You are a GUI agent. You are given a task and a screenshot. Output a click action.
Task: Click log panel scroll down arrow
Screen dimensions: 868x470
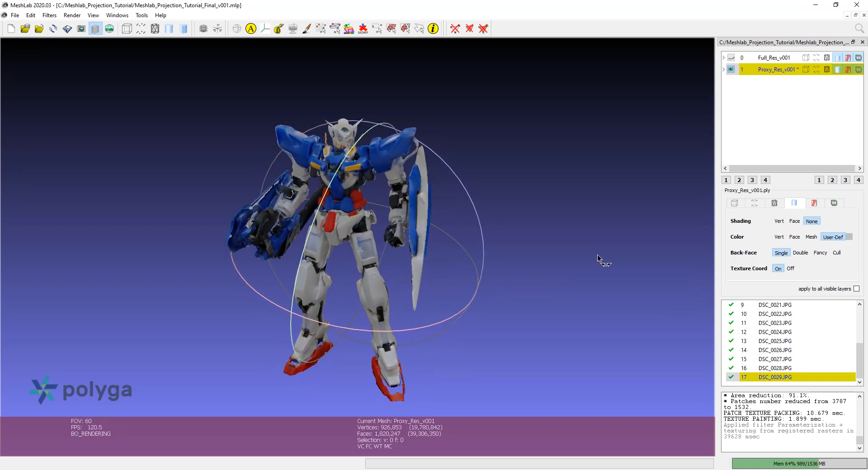pyautogui.click(x=859, y=448)
